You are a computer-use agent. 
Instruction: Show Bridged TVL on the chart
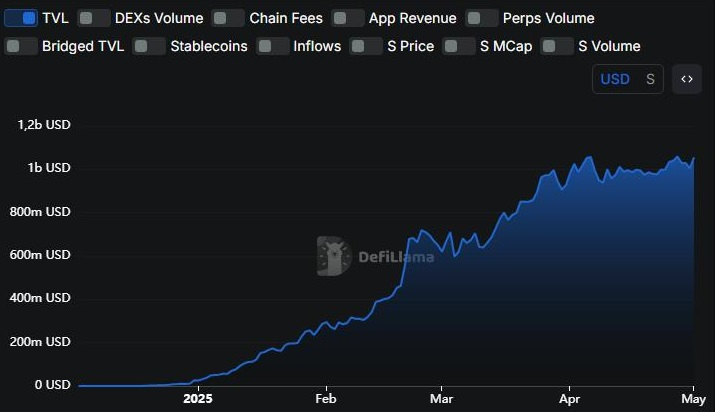tap(21, 46)
